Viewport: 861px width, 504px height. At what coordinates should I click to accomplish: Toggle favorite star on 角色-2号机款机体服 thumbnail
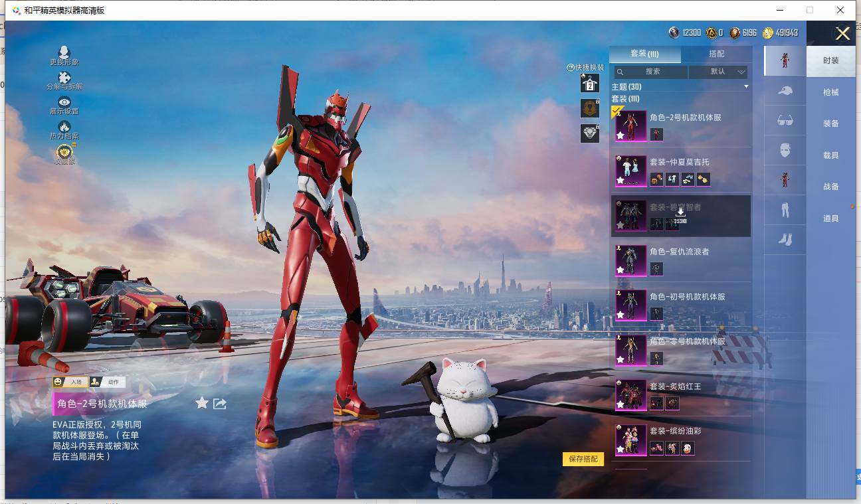(x=621, y=135)
